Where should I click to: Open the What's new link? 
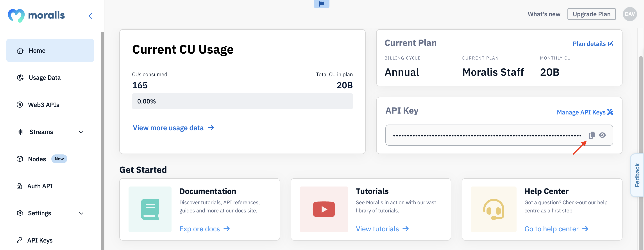(x=544, y=14)
